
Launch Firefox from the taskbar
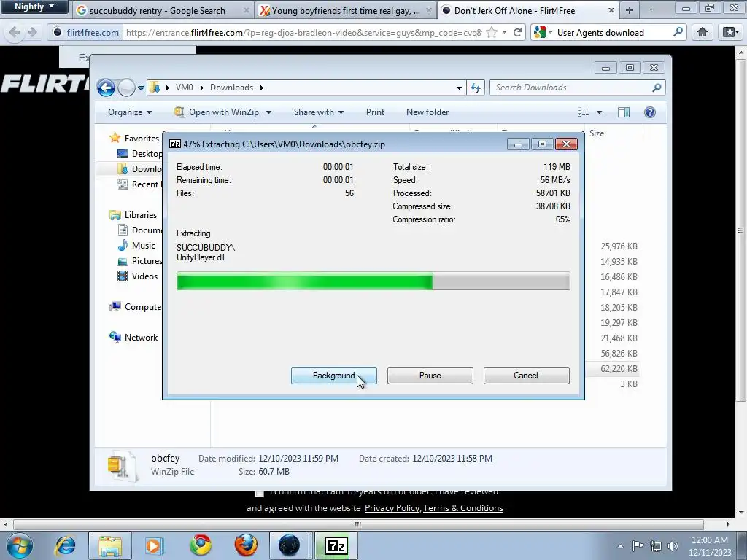click(x=246, y=545)
